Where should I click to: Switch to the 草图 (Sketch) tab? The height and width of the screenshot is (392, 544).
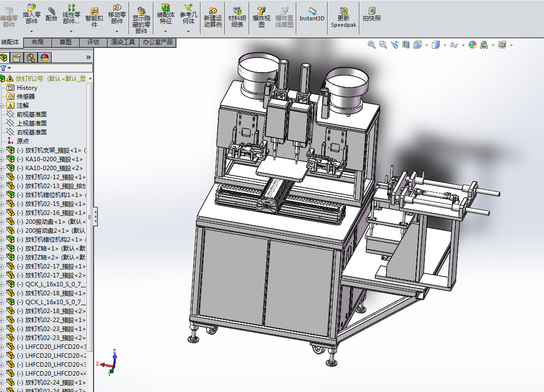click(65, 42)
